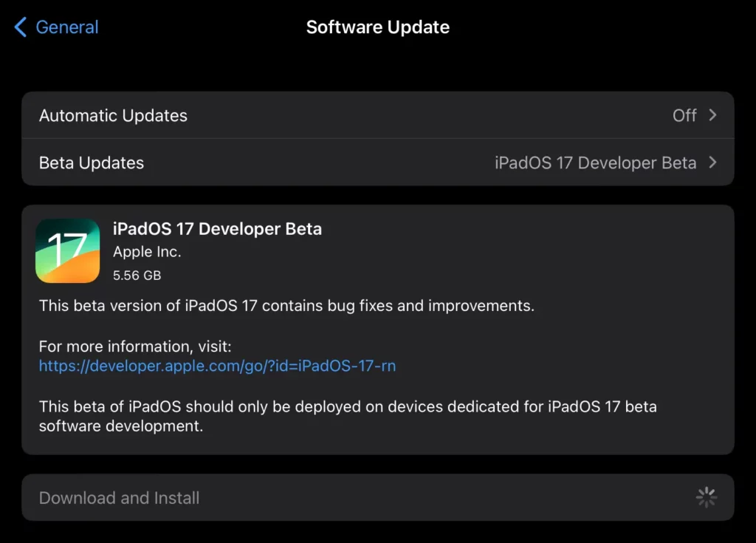Open the Automatic Updates row
Viewport: 756px width, 543px height.
pyautogui.click(x=378, y=115)
